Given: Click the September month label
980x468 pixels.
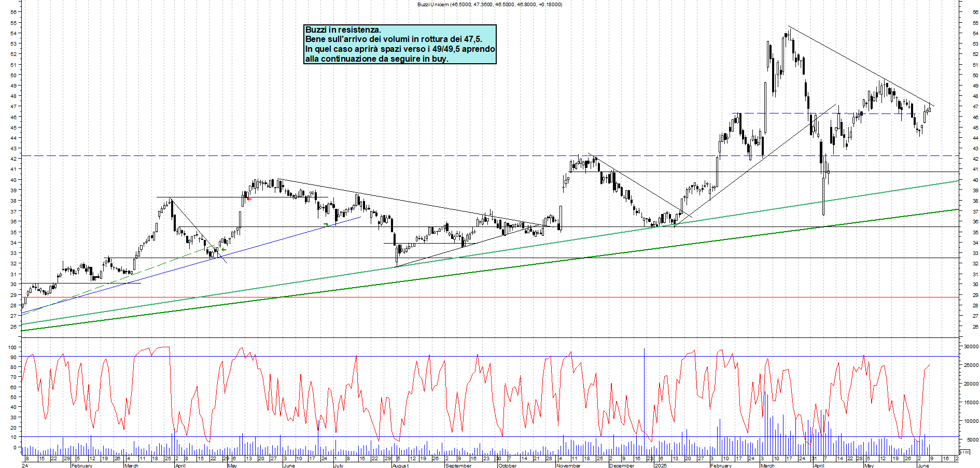Looking at the screenshot, I should tap(458, 465).
